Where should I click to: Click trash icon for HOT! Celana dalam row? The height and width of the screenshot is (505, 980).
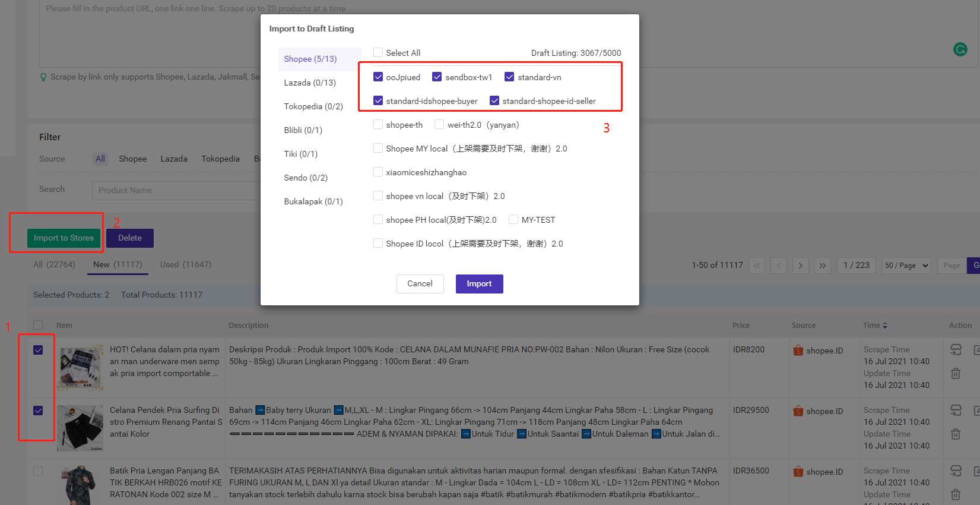pyautogui.click(x=956, y=374)
